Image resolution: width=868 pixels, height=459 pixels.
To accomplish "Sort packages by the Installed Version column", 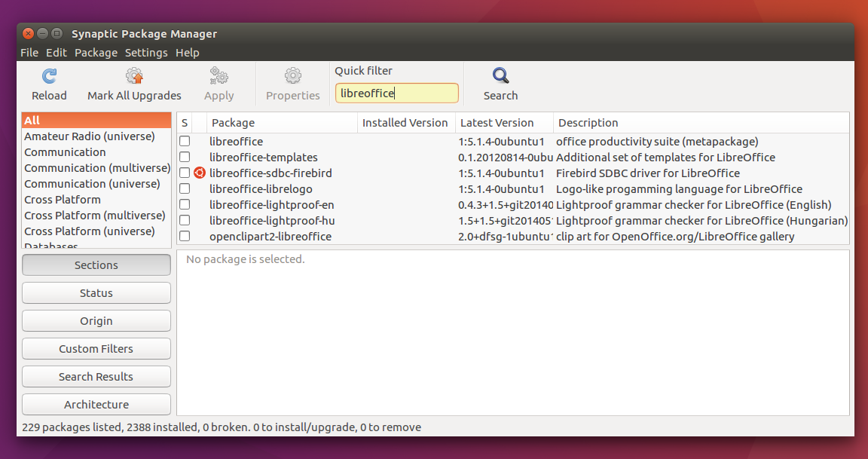I will tap(405, 122).
